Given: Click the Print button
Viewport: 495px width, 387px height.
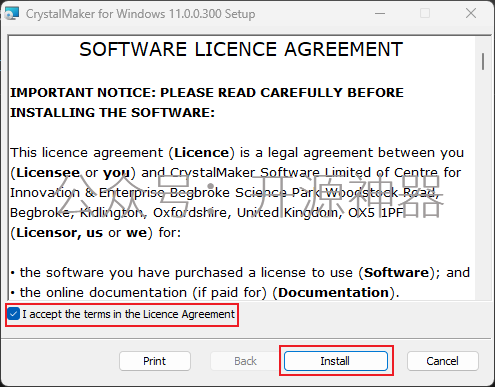Looking at the screenshot, I should coord(155,361).
